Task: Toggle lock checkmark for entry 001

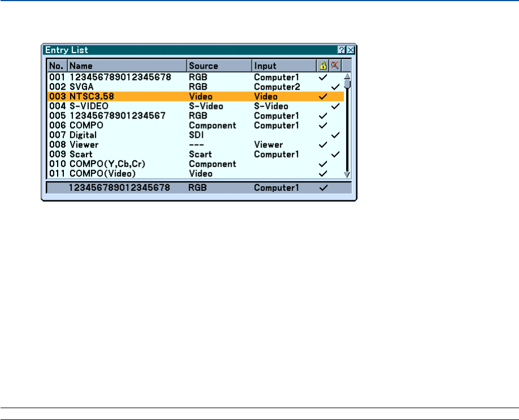Action: coord(322,77)
